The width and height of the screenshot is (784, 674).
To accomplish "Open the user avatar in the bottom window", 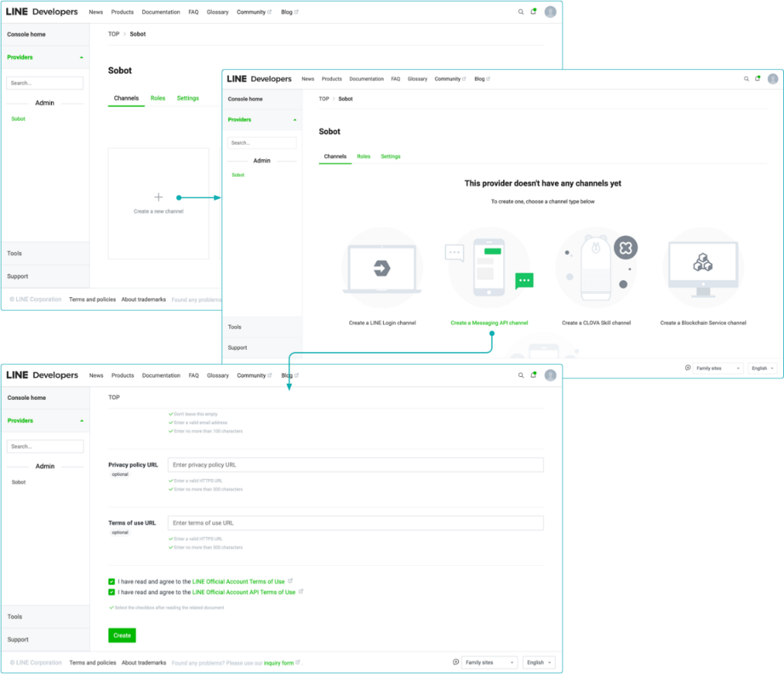I will coord(550,375).
